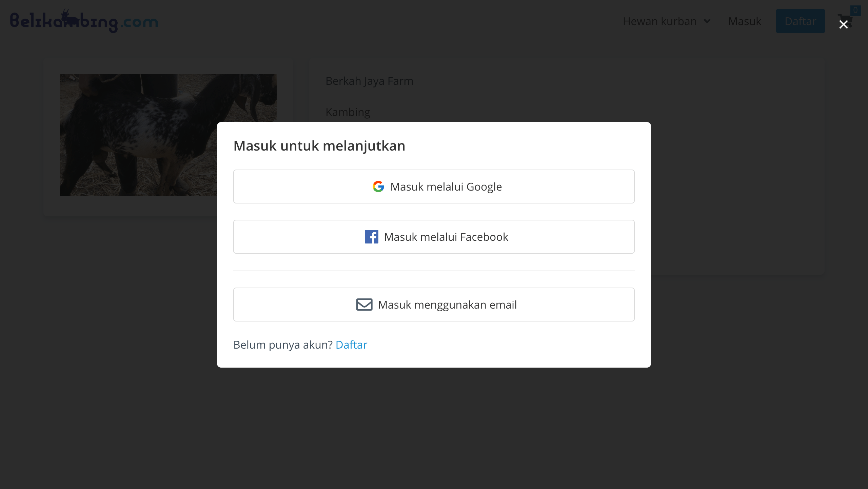Click the Facebook logo icon
868x489 pixels.
(372, 237)
